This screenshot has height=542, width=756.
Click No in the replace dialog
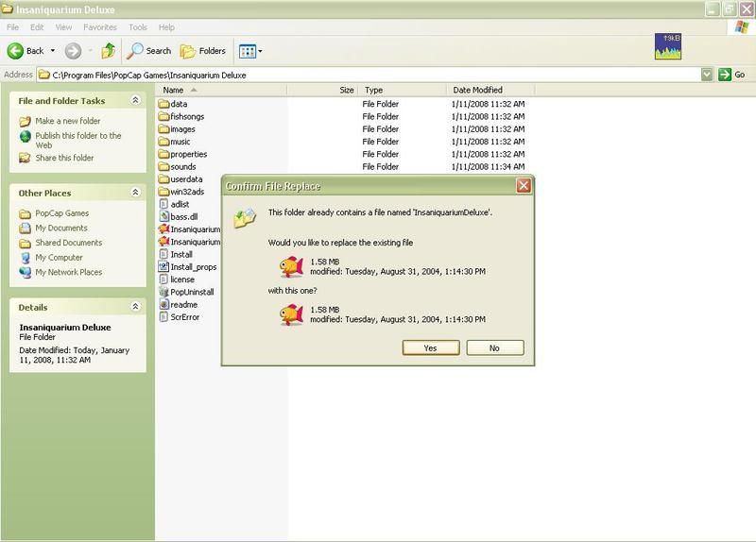click(x=494, y=347)
